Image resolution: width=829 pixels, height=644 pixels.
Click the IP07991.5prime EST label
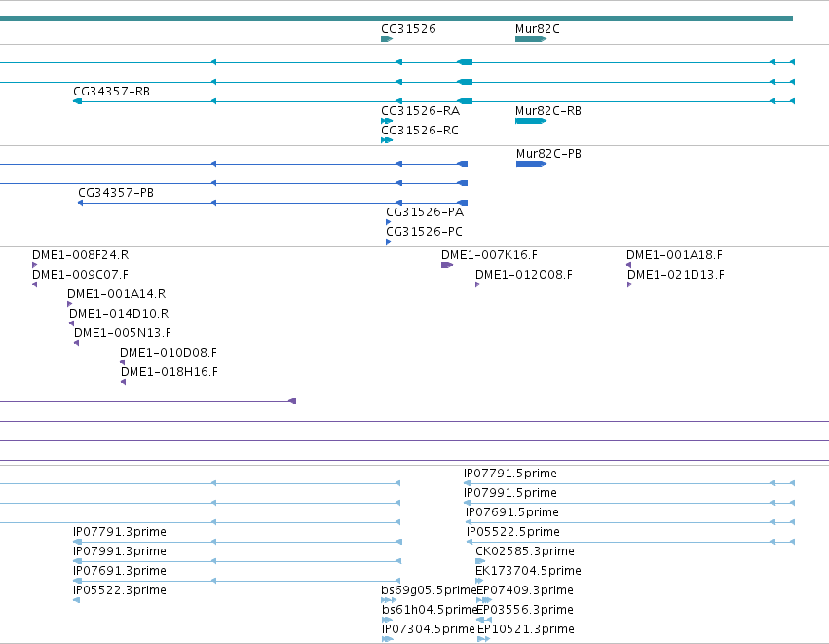510,493
